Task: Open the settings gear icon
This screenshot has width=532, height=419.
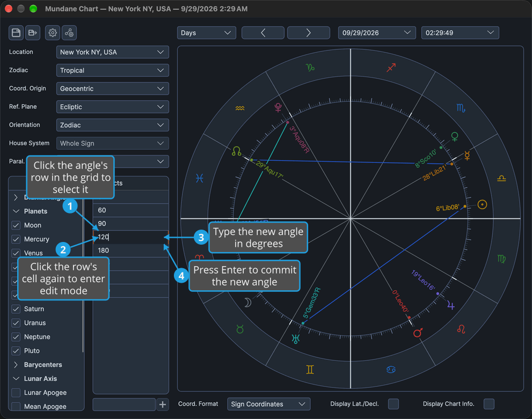Action: click(x=53, y=33)
